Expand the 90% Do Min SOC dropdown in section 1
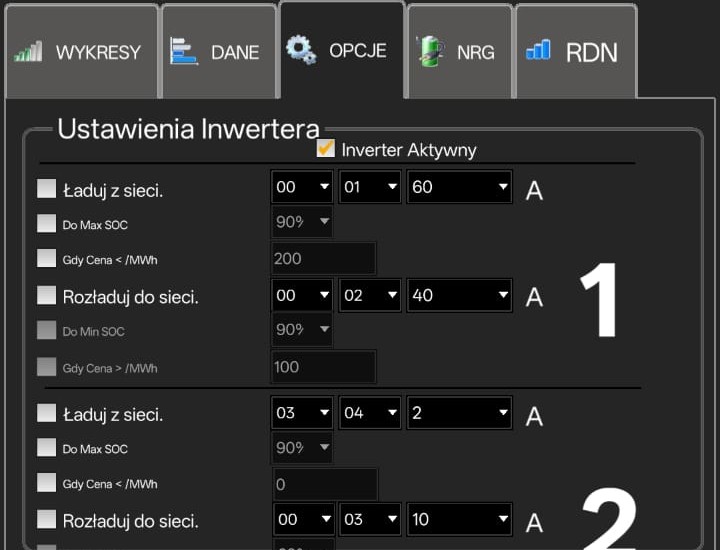Image resolution: width=720 pixels, height=550 pixels. click(x=302, y=329)
